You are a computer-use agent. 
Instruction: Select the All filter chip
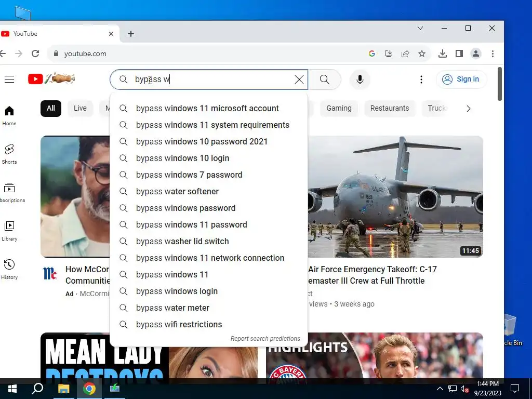[x=51, y=108]
